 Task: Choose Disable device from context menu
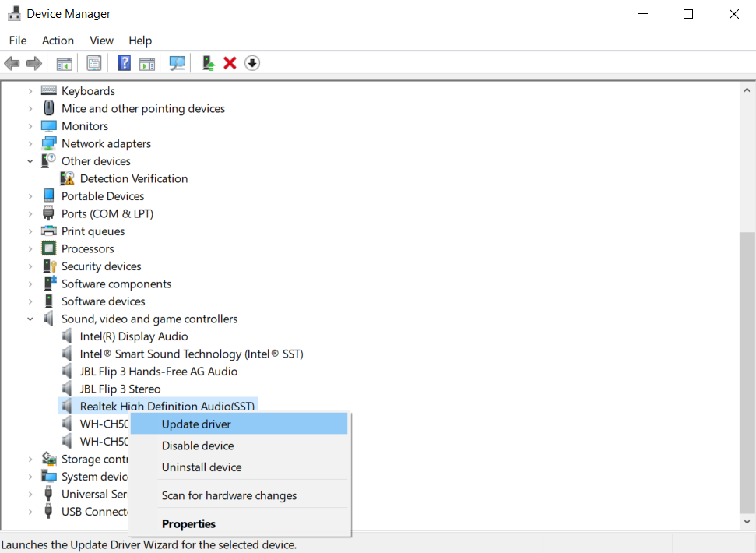pyautogui.click(x=239, y=446)
